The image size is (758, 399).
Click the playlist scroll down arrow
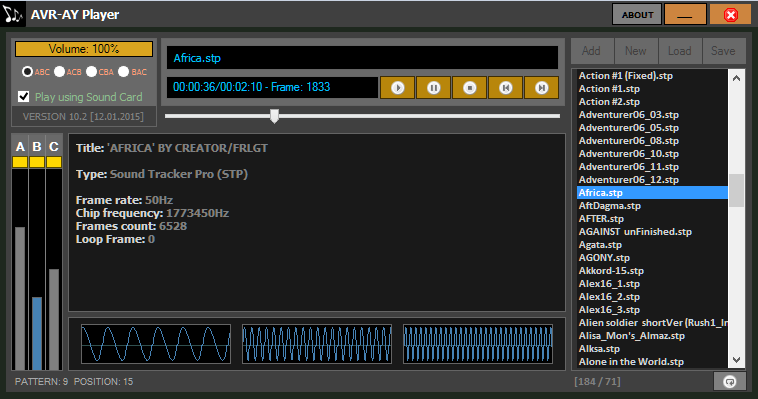[736, 360]
